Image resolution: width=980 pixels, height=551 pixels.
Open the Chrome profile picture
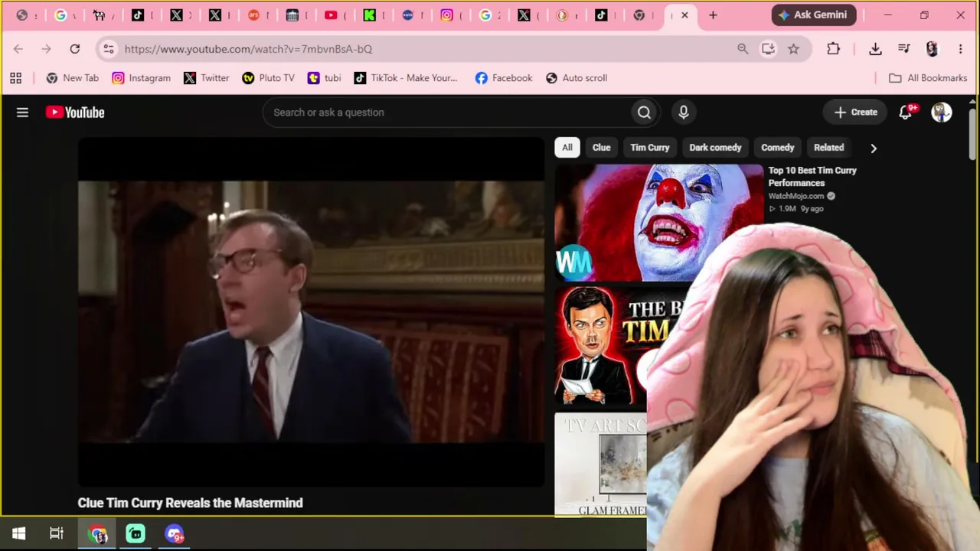(x=932, y=49)
